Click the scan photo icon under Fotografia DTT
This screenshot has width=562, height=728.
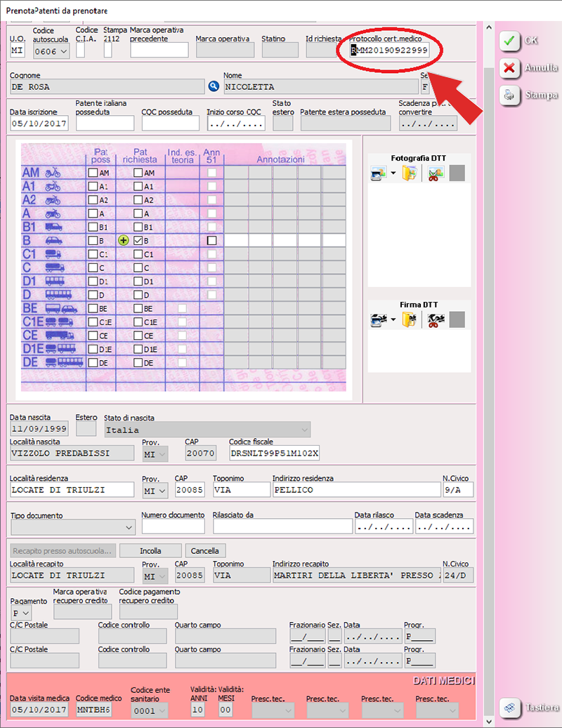(378, 174)
